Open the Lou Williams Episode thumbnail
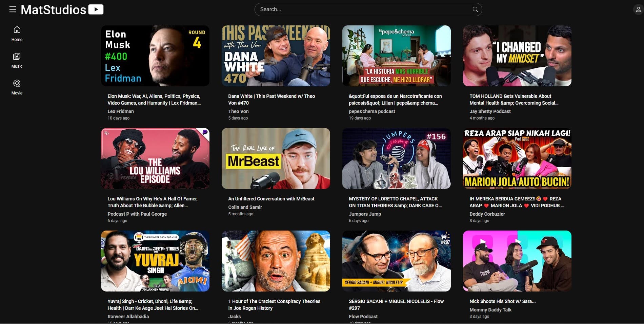Screen dimensions: 644x324 point(155,158)
